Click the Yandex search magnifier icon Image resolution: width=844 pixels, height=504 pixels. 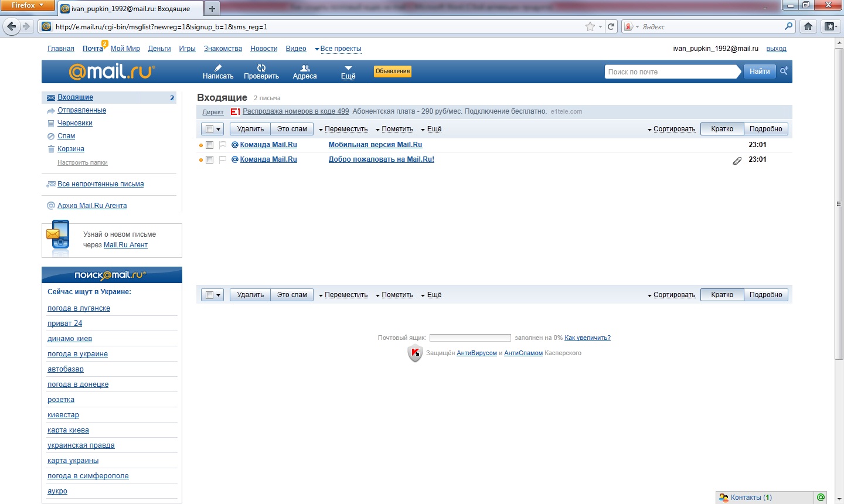coord(788,26)
